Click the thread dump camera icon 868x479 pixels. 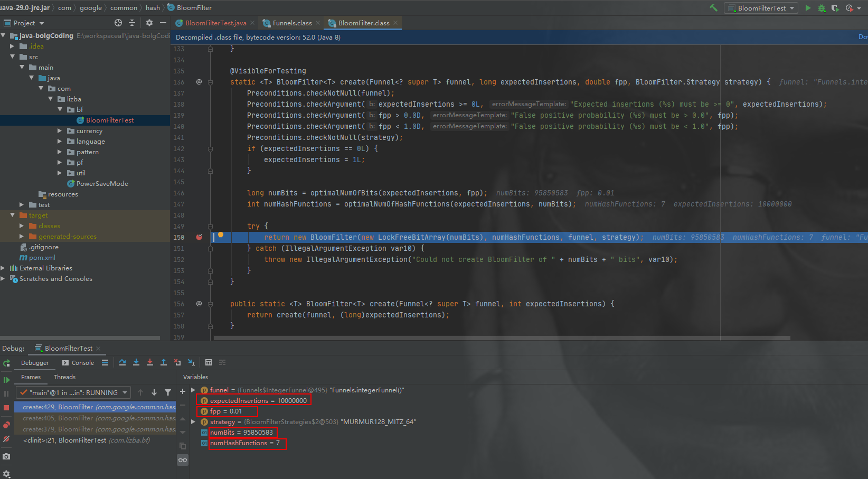(x=6, y=456)
